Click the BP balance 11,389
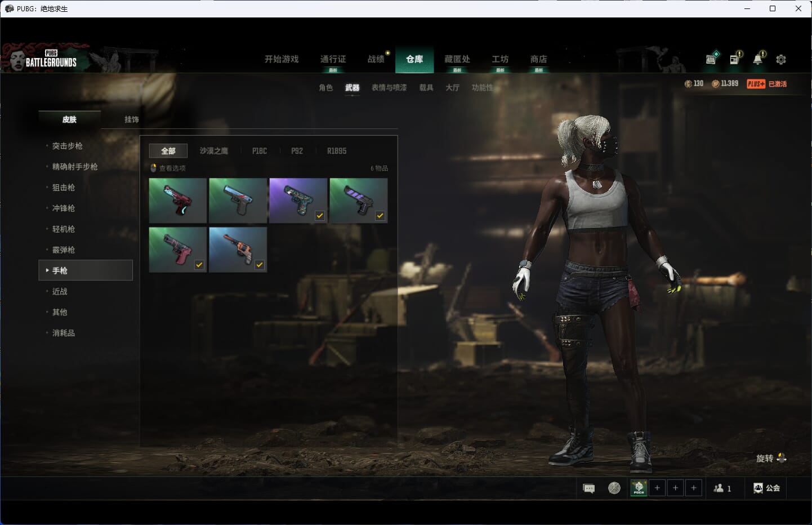Screen dimensions: 812x525 point(725,83)
